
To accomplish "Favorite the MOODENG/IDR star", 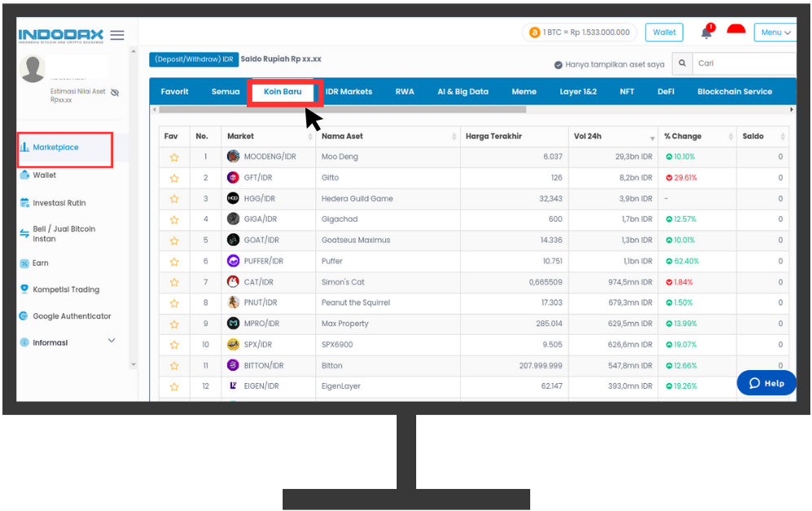I will click(x=174, y=157).
